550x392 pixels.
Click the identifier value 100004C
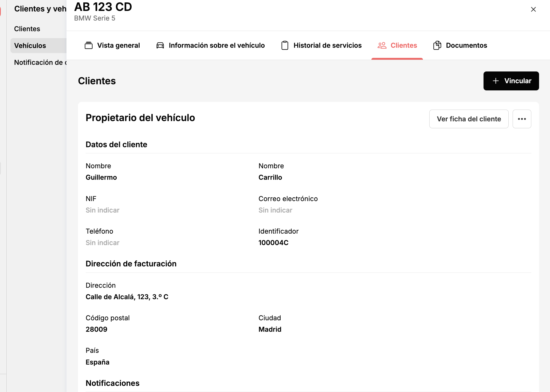(x=273, y=243)
